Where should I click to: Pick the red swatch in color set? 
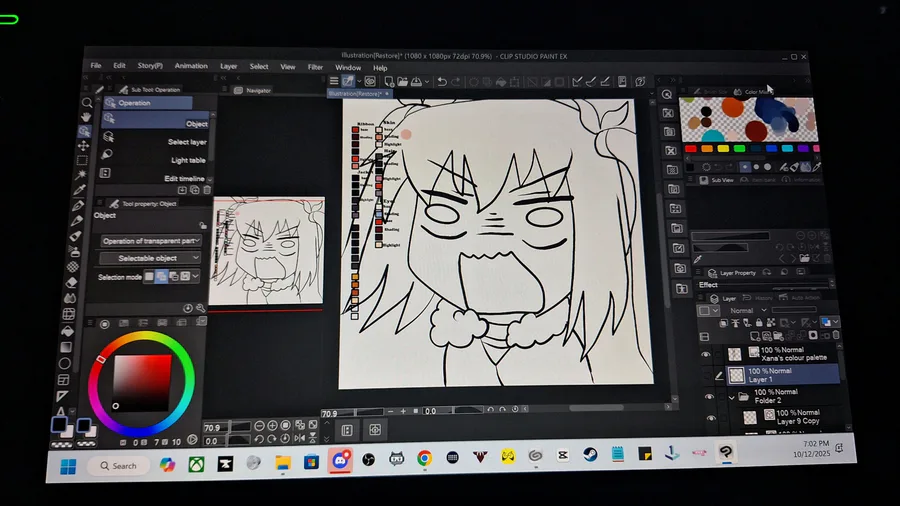(x=691, y=149)
